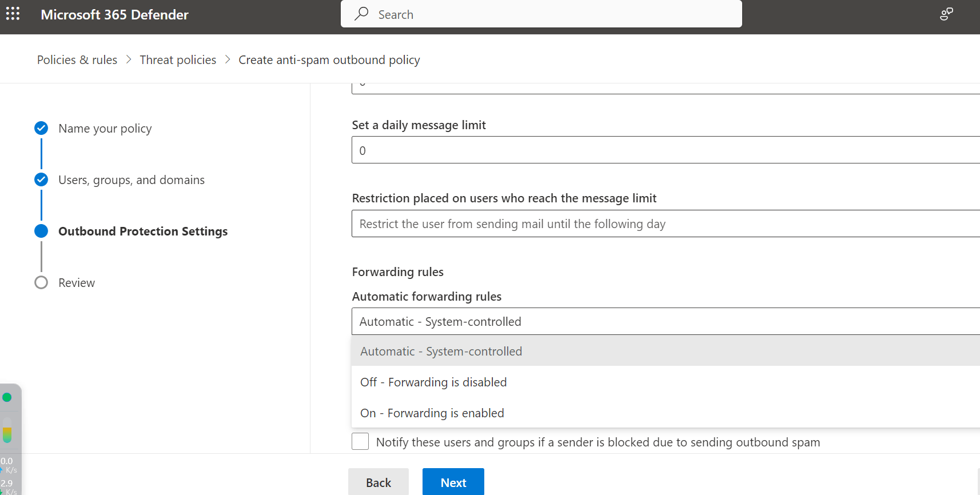The width and height of the screenshot is (980, 495).
Task: Enable notify users when sender is blocked checkbox
Action: click(360, 441)
